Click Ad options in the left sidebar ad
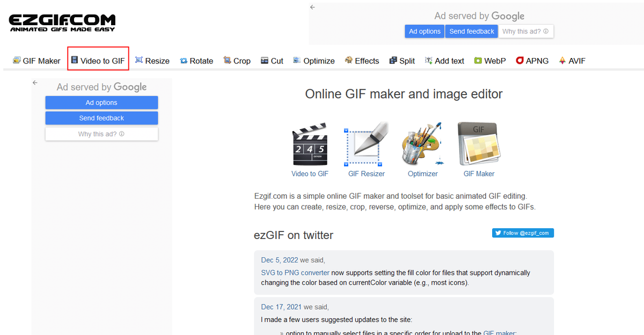 (101, 103)
